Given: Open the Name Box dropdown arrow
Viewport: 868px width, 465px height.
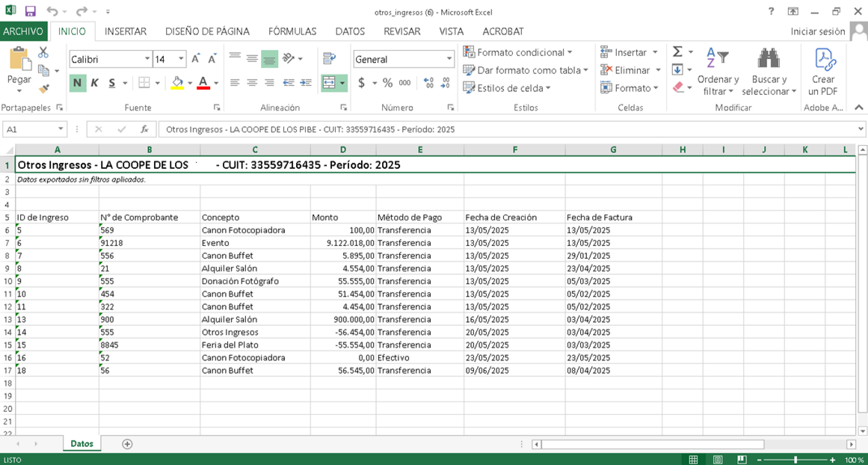Looking at the screenshot, I should tap(61, 129).
